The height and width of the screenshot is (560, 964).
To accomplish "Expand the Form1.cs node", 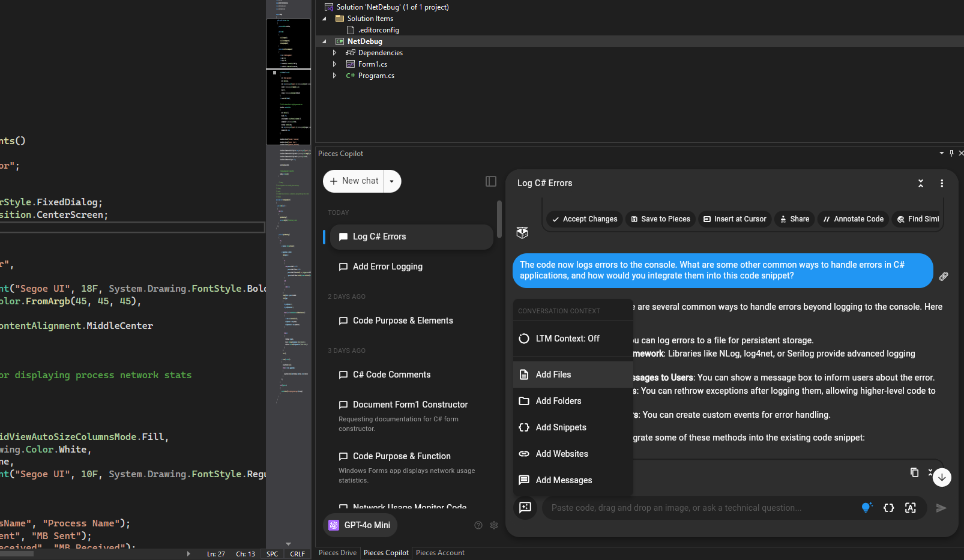I will [334, 64].
